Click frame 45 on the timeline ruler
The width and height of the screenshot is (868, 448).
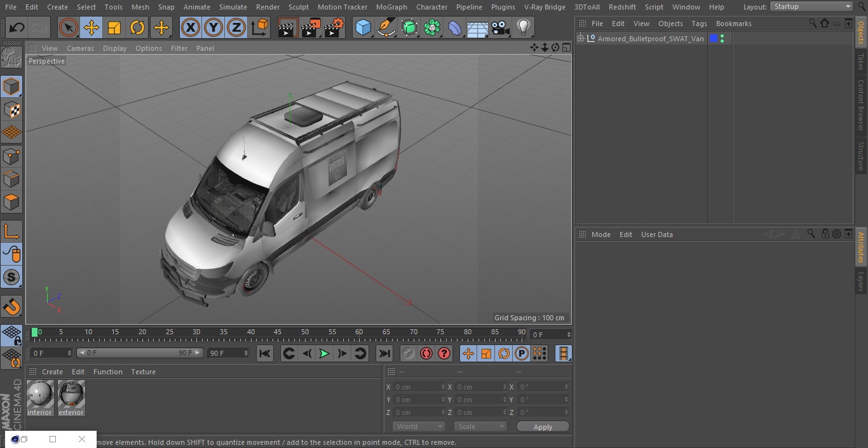(x=278, y=332)
